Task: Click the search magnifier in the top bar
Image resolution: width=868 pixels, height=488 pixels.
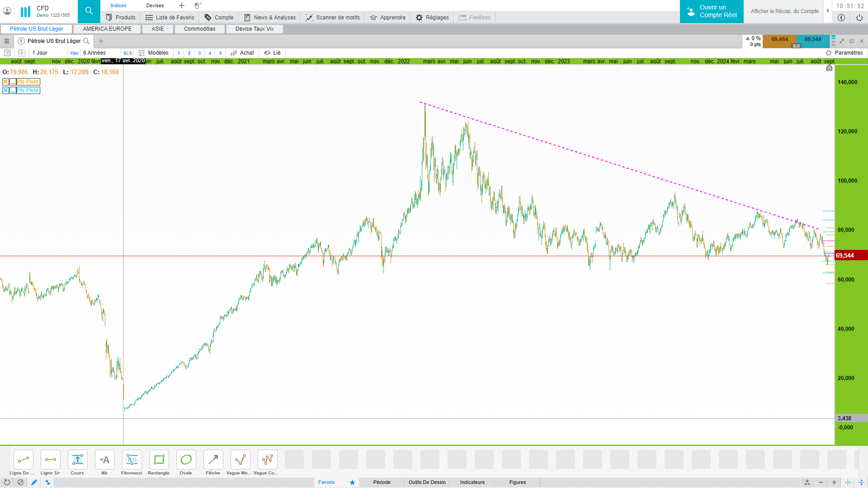Action: [89, 11]
